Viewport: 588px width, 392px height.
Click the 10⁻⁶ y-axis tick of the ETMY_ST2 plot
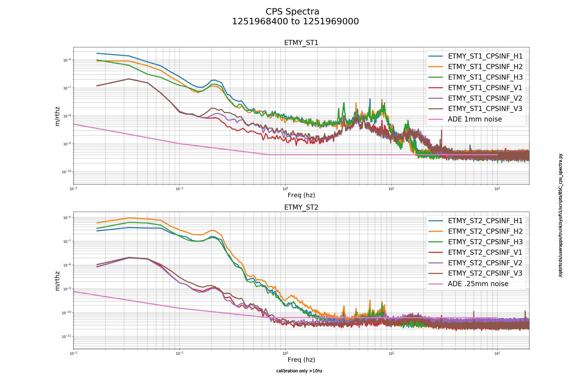coord(66,218)
